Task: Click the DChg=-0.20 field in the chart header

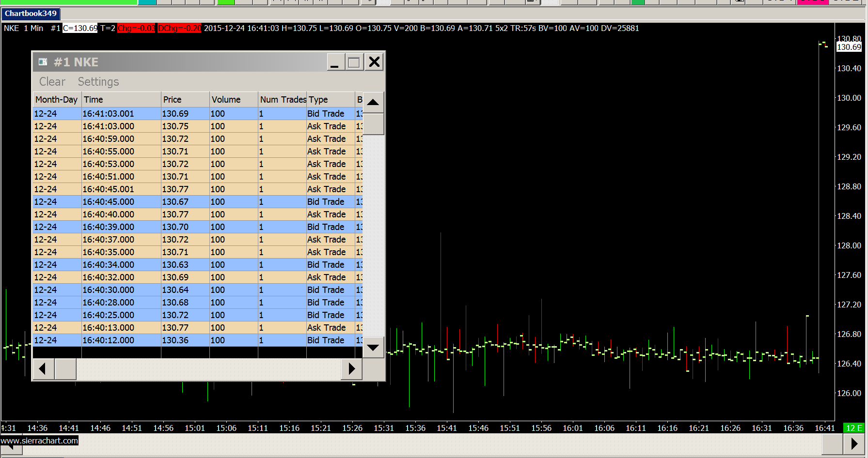Action: click(180, 28)
